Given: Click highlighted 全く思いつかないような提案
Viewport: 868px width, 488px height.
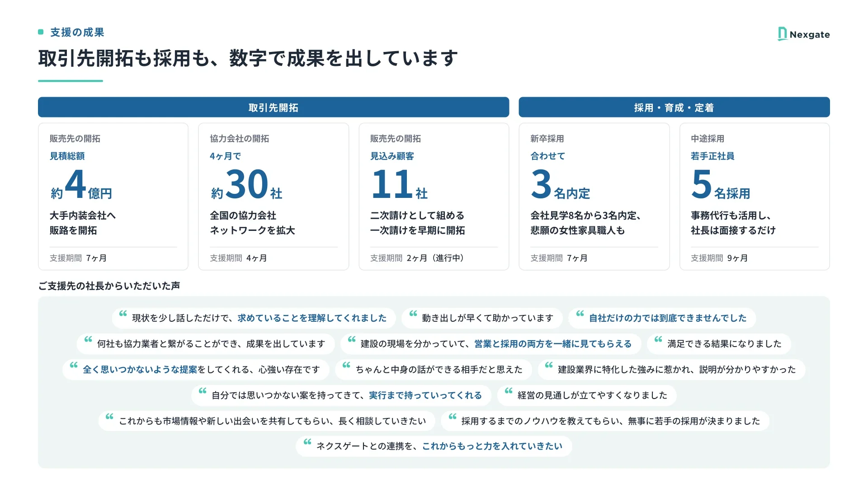Looking at the screenshot, I should [x=140, y=370].
